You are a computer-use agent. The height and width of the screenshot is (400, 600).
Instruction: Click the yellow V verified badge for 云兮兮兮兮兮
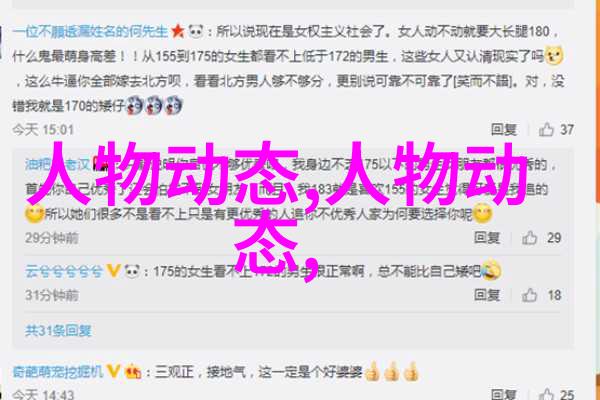tap(113, 271)
